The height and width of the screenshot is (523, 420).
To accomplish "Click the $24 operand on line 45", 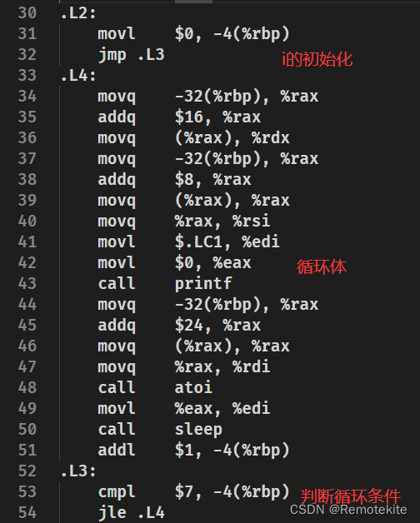I will [x=189, y=325].
